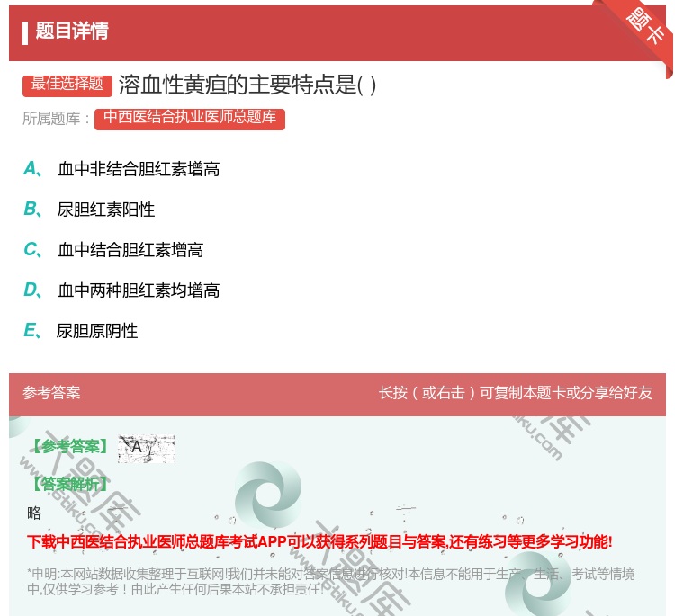Click the answer image showing A

click(x=147, y=448)
